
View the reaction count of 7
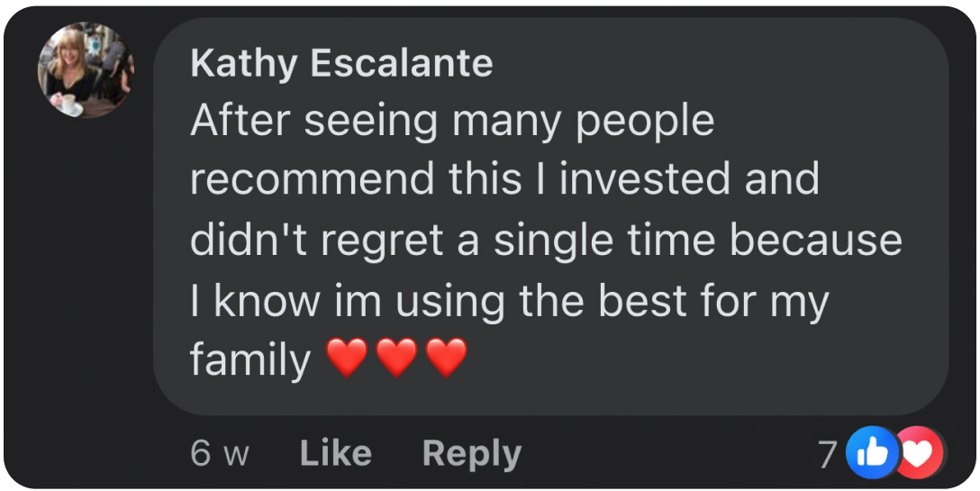pos(827,454)
